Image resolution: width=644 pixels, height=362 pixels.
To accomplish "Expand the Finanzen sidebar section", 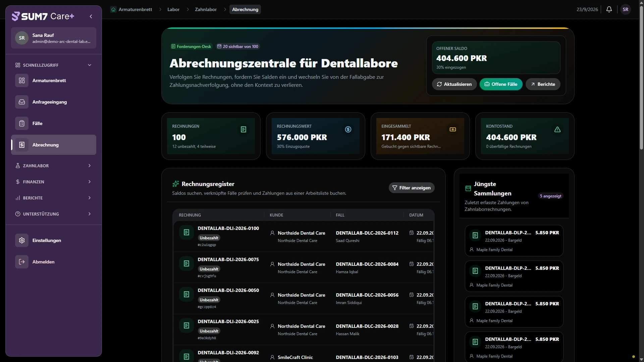I will tap(54, 182).
